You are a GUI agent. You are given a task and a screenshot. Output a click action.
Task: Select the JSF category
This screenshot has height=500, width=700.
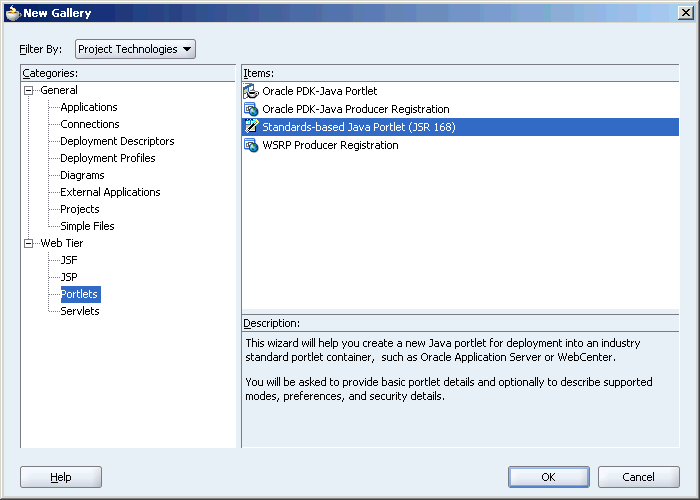69,260
